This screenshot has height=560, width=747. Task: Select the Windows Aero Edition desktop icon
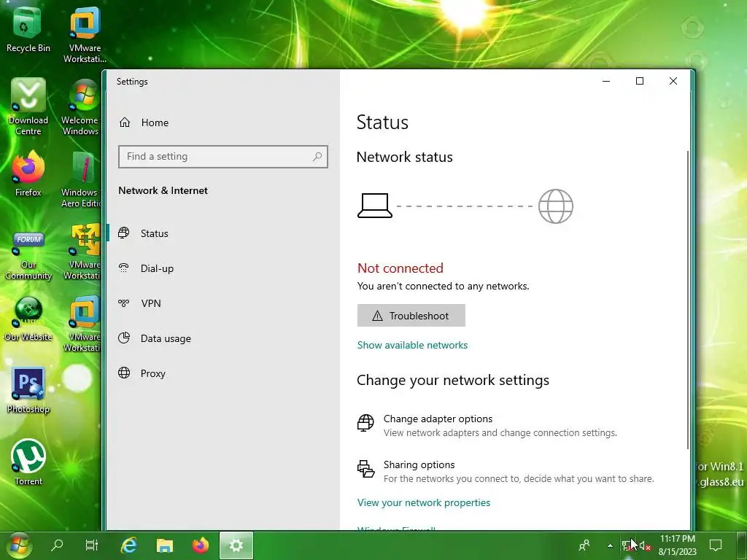point(81,179)
